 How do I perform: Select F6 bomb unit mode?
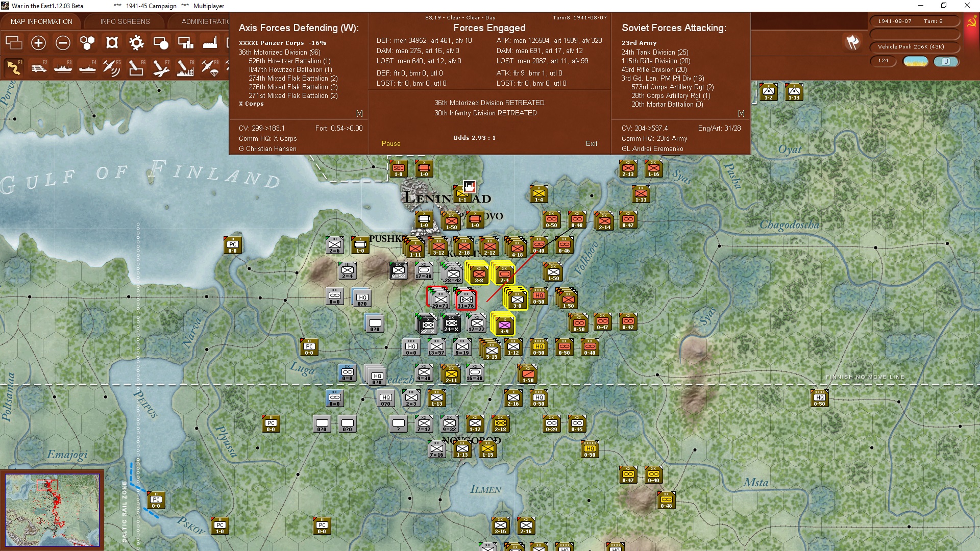136,67
